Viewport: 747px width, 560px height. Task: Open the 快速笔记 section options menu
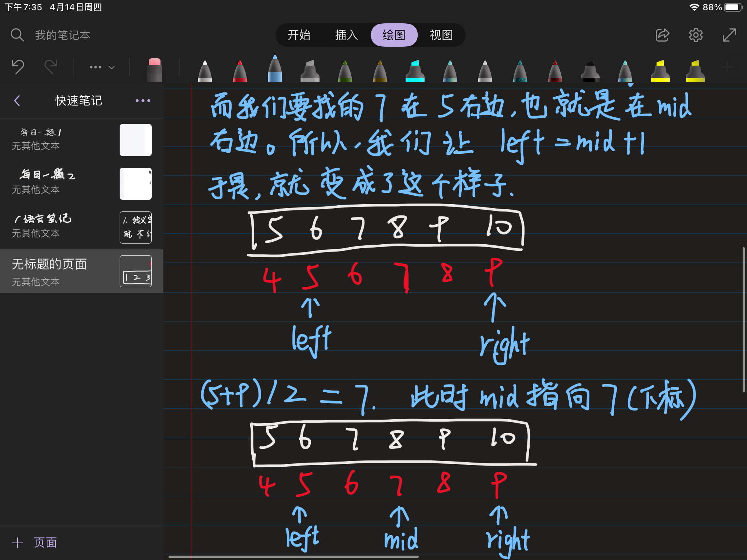tap(143, 101)
